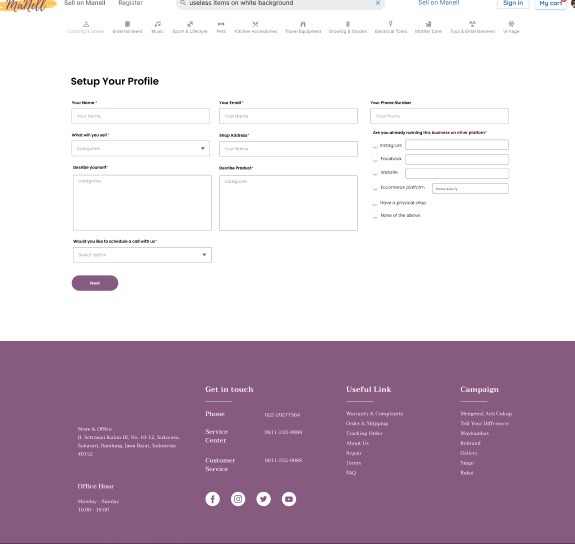
Task: Open the Growing & Garden category icon
Action: point(348,24)
